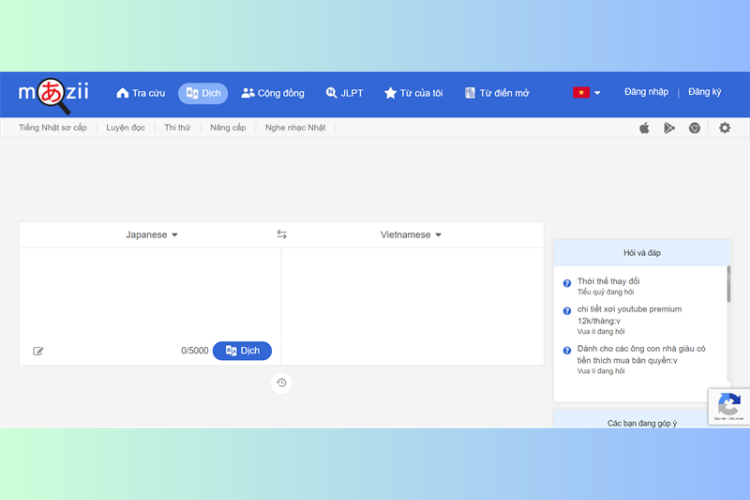750x500 pixels.
Task: Open Tiếng Nhật sơ cấp link
Action: point(53,127)
